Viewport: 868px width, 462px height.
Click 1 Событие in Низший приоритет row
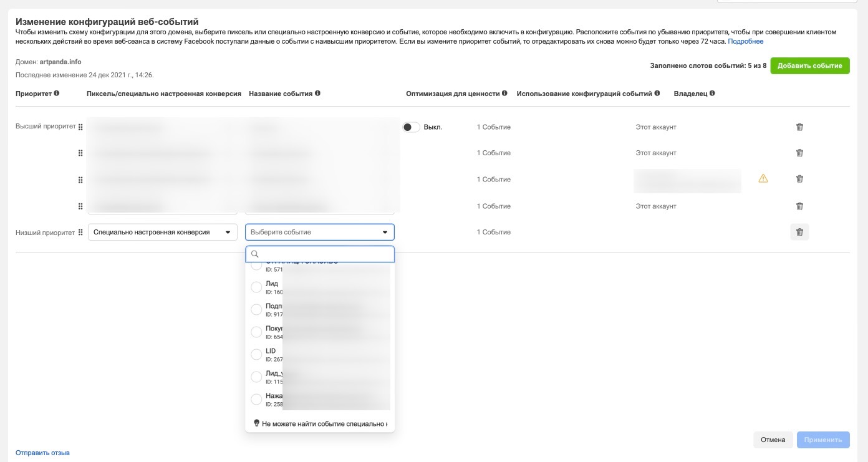(494, 232)
